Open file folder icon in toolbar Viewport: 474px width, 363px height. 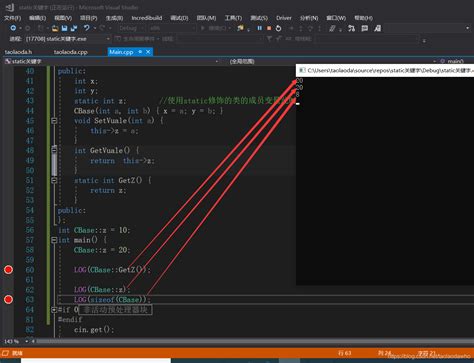tap(55, 28)
